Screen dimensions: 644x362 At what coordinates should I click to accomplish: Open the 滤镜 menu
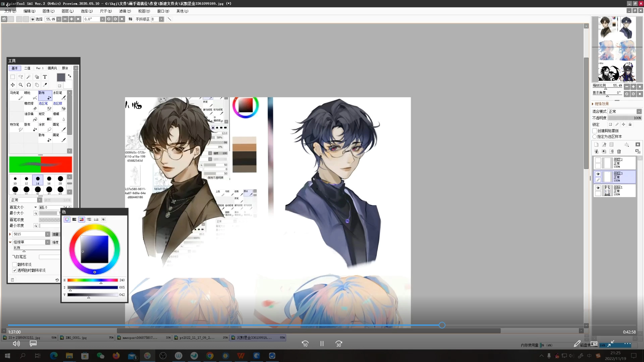(x=125, y=11)
